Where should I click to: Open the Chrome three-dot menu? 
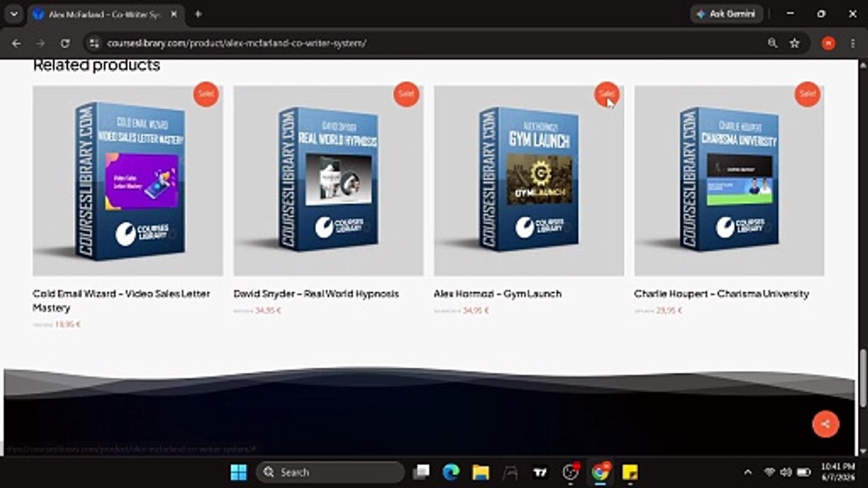coord(852,43)
